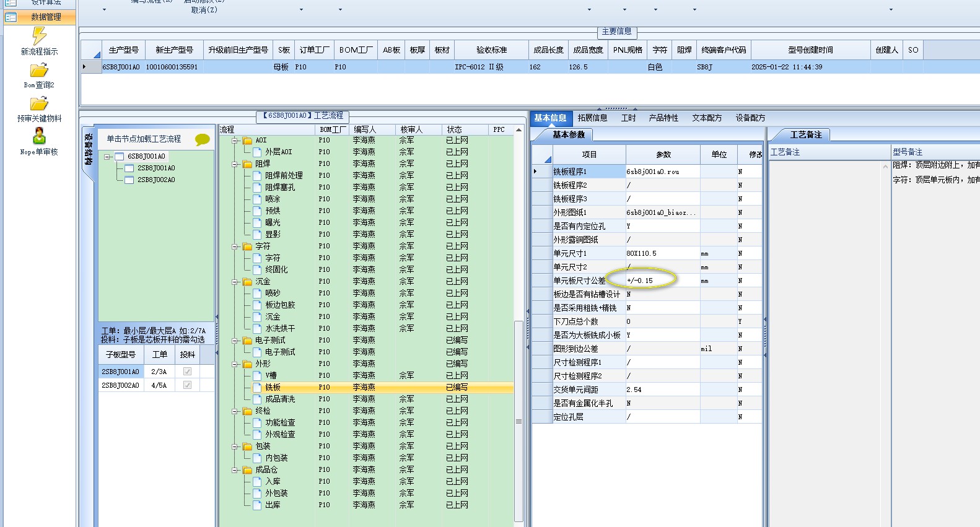Select the 外包装 step row
Screen dimensions: 980x527
click(367, 493)
